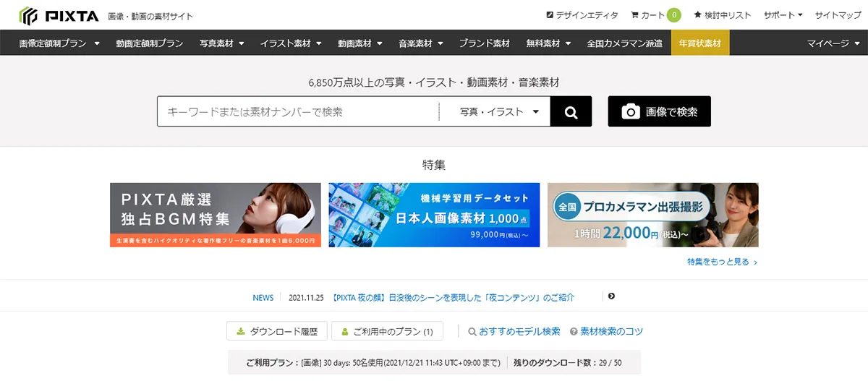Open the 画像定額制プラン menu

[59, 43]
